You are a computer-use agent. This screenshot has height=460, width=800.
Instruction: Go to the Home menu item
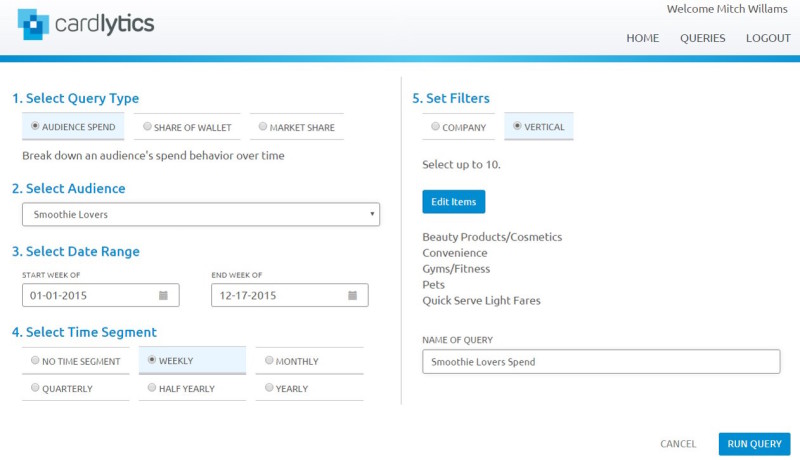click(642, 38)
